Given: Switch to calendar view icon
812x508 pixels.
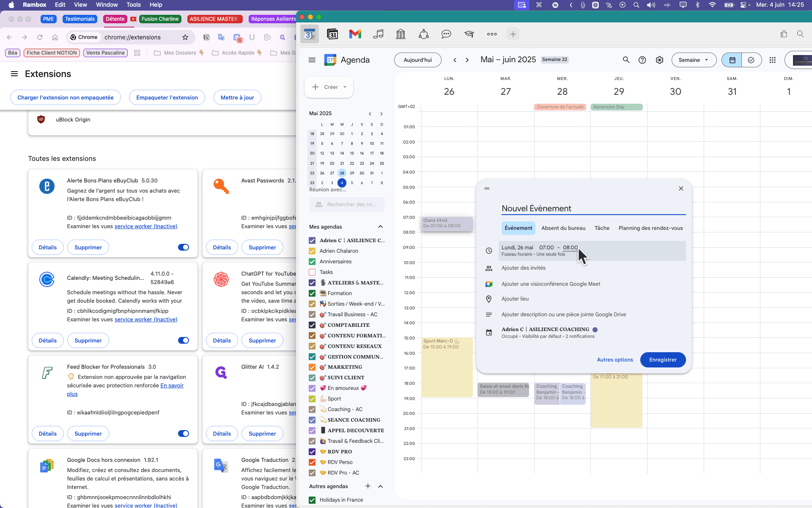Looking at the screenshot, I should click(x=732, y=60).
